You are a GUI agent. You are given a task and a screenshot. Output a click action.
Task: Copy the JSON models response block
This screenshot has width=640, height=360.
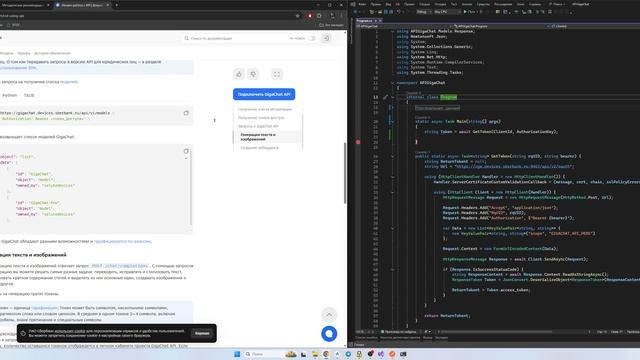186,151
